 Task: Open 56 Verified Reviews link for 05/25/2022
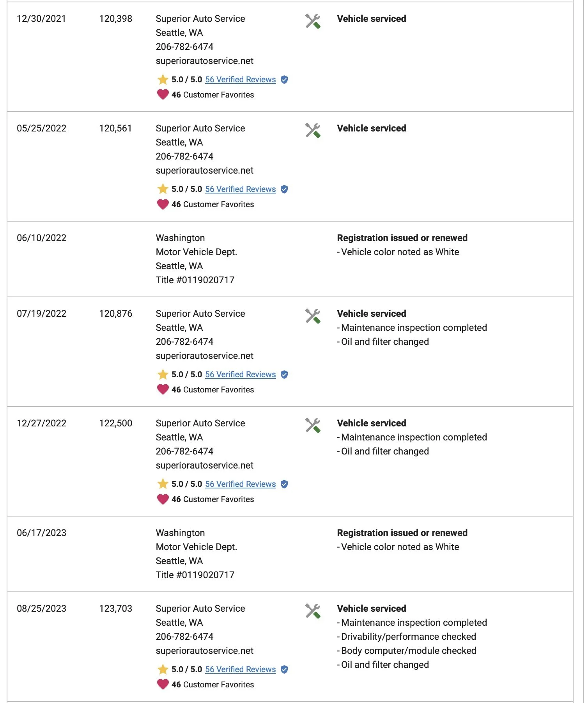coord(240,189)
